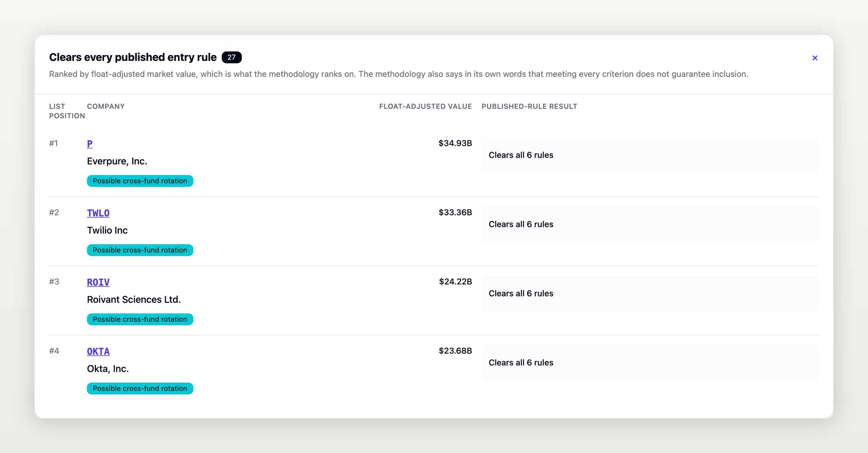
Task: Click the $34.93B value for Everpure
Action: (455, 143)
